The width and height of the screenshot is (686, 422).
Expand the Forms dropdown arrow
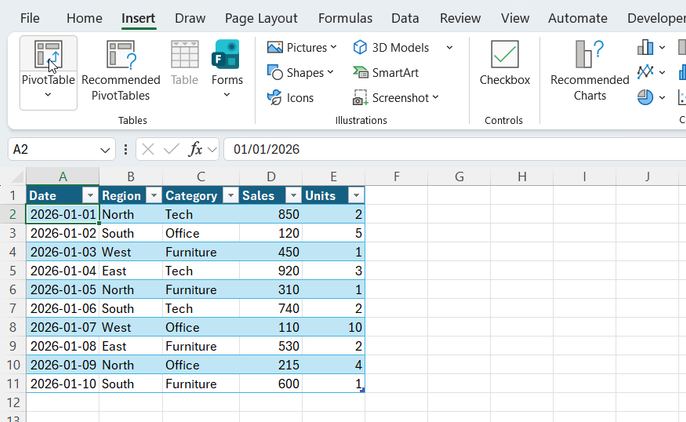pos(227,95)
